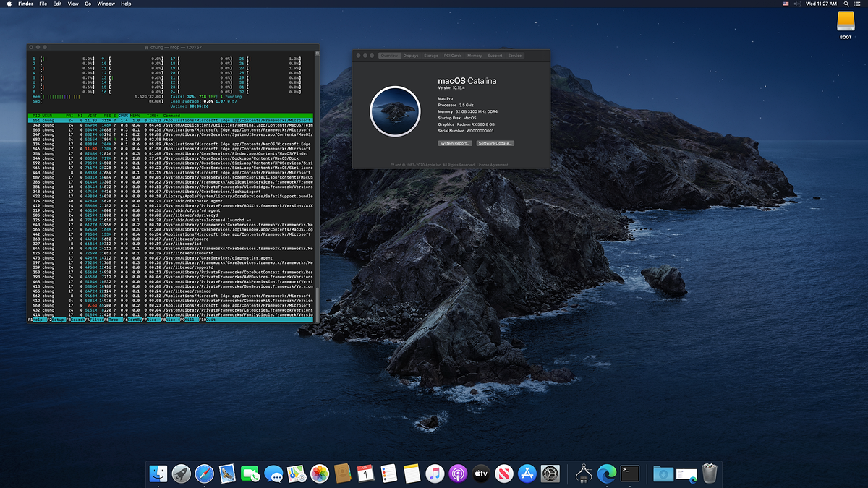Click the date and time in menu bar
This screenshot has height=488, width=868.
click(x=821, y=4)
